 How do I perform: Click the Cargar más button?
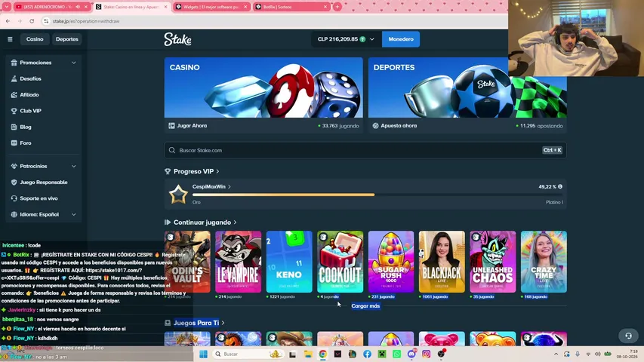point(365,305)
